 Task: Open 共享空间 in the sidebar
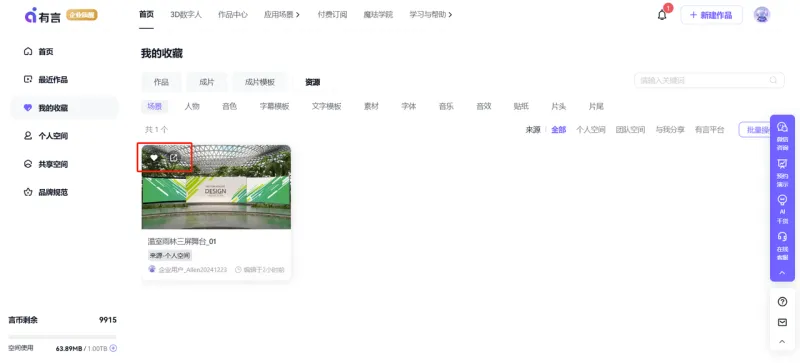pos(64,164)
